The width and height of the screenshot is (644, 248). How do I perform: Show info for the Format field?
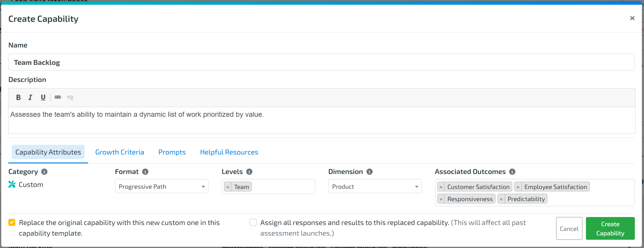tap(145, 172)
